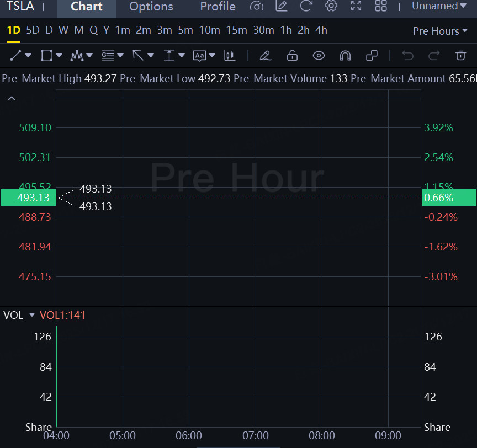Toggle fullscreen with the expand icon
The height and width of the screenshot is (448, 477).
[x=356, y=6]
